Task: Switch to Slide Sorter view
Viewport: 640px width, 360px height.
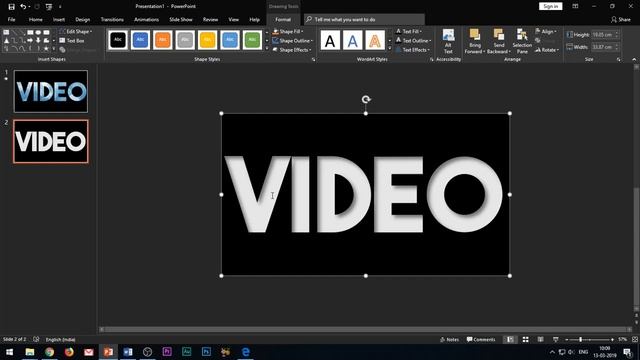Action: 526,339
